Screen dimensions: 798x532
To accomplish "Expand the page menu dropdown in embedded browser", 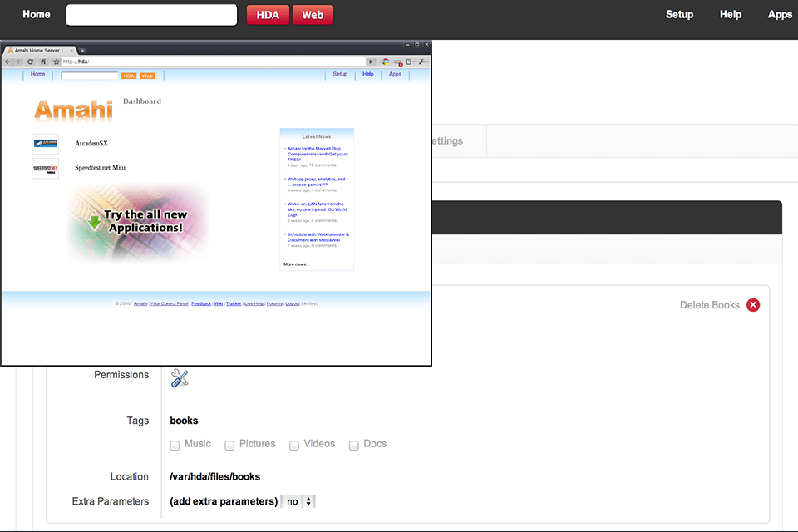I will [x=411, y=62].
